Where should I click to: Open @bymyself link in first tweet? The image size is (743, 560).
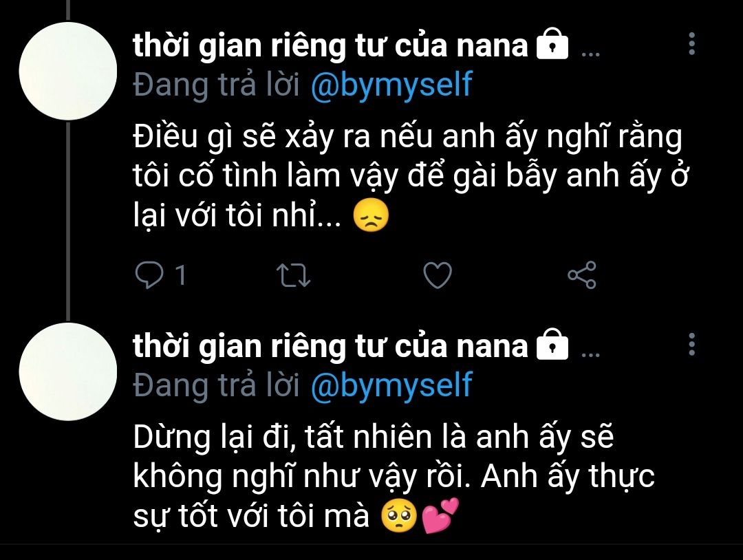click(x=392, y=85)
